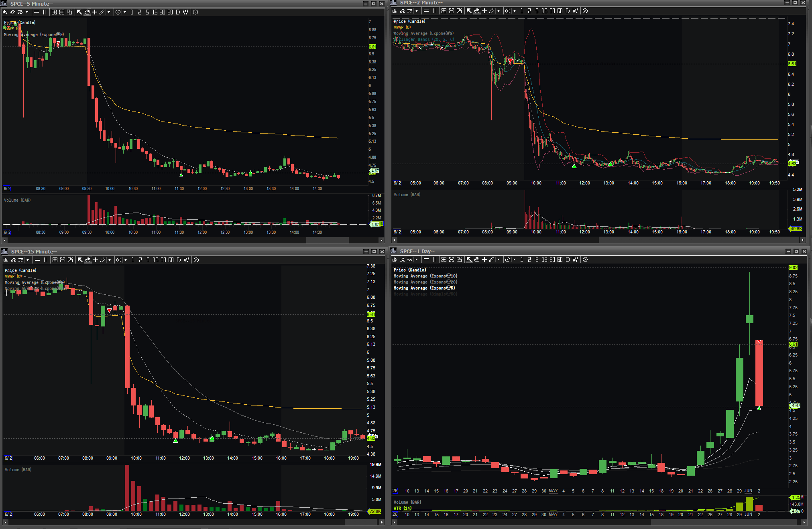The width and height of the screenshot is (812, 529).
Task: Select 'Moving Average (Expone@10)' legend in 1 Day chart
Action: (425, 276)
